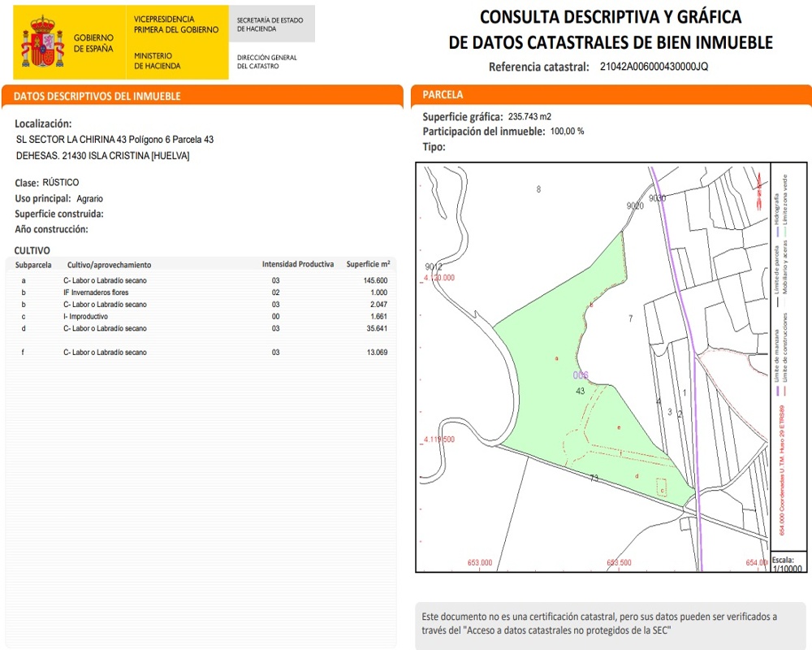Click the intensity value '02' in the table
Screen dimensions: 812x650
(x=275, y=292)
